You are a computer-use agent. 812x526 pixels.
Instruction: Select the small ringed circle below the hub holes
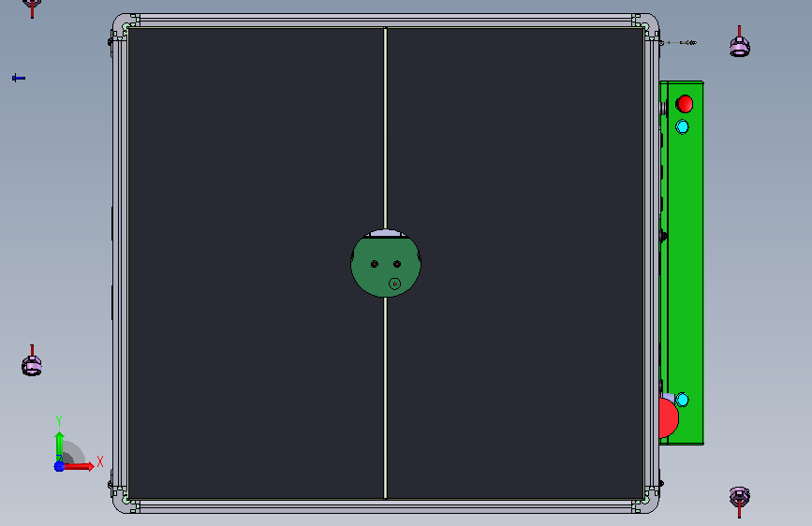pyautogui.click(x=394, y=284)
